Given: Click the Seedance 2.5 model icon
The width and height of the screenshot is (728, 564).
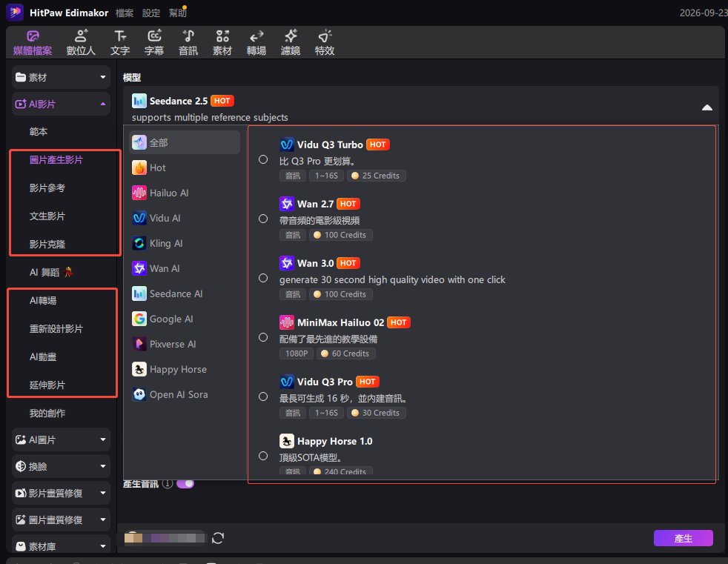Looking at the screenshot, I should coord(139,101).
